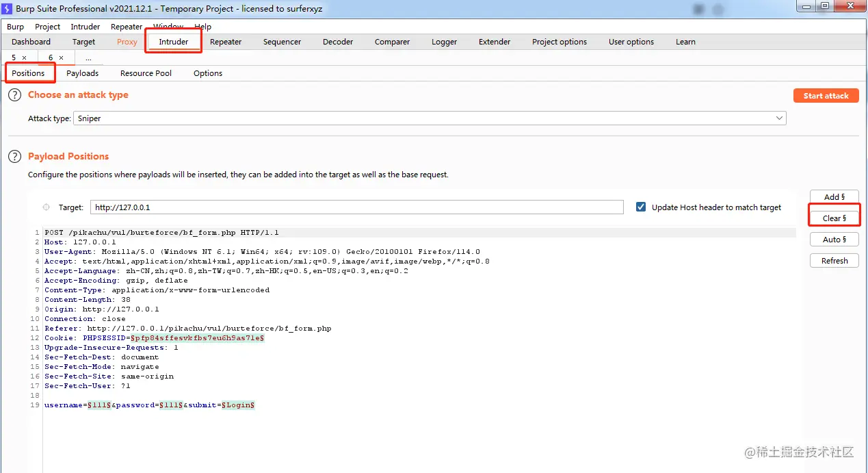The height and width of the screenshot is (473, 868).
Task: Switch to the Payloads sub-tab
Action: (82, 73)
